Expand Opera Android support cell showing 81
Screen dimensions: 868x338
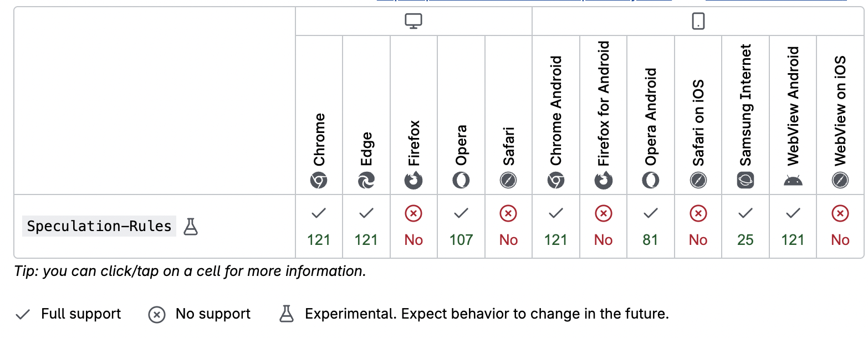(x=651, y=226)
